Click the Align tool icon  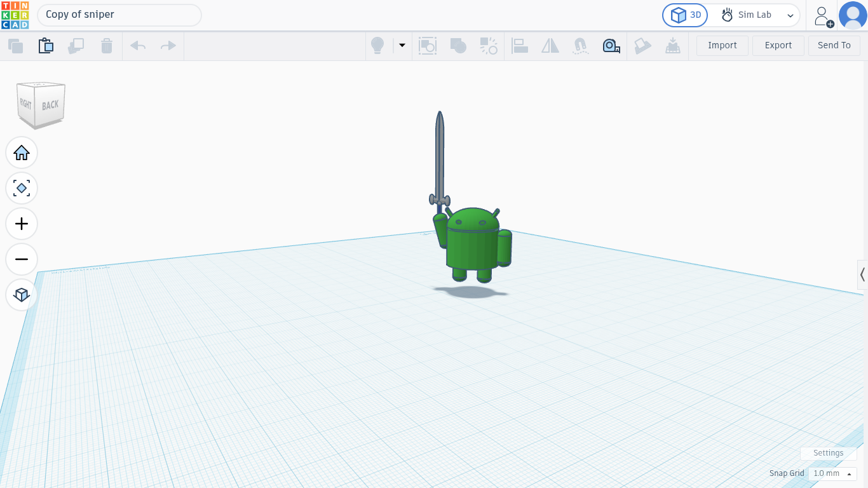(x=520, y=46)
